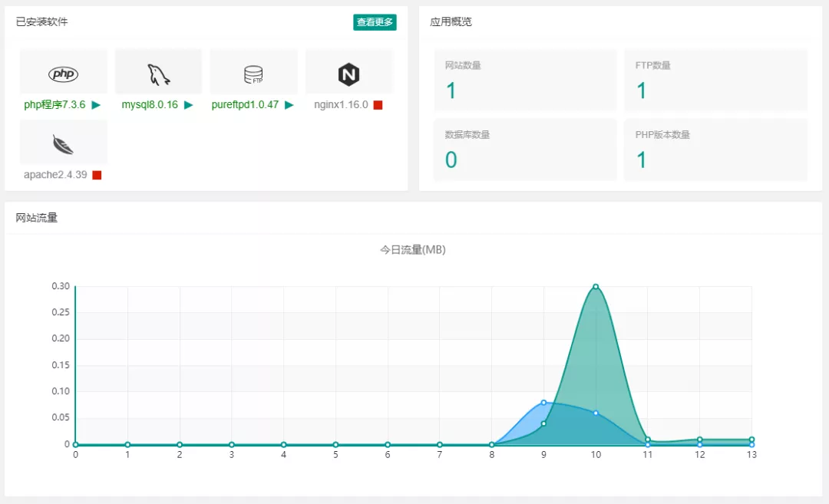Stop apache2.4.39 using the red square
The height and width of the screenshot is (504, 829).
(x=97, y=175)
